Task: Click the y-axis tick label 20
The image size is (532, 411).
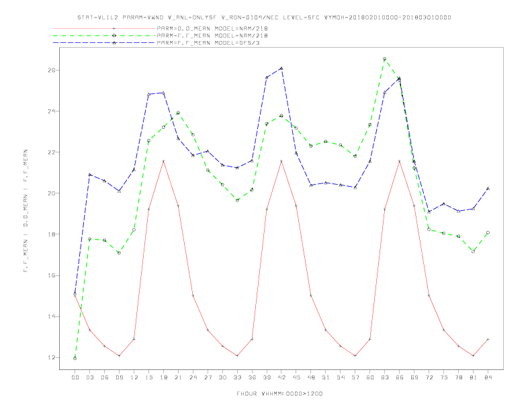Action: [52, 193]
